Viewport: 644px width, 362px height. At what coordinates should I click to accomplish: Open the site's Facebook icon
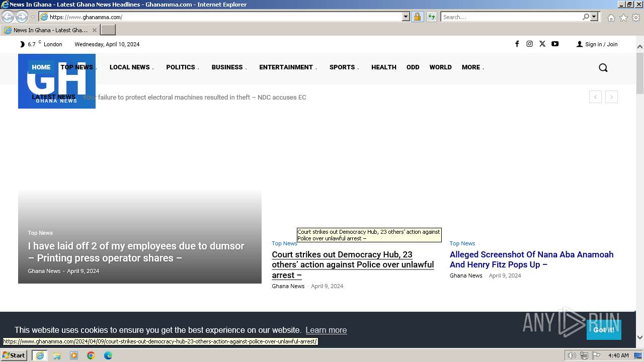(517, 44)
